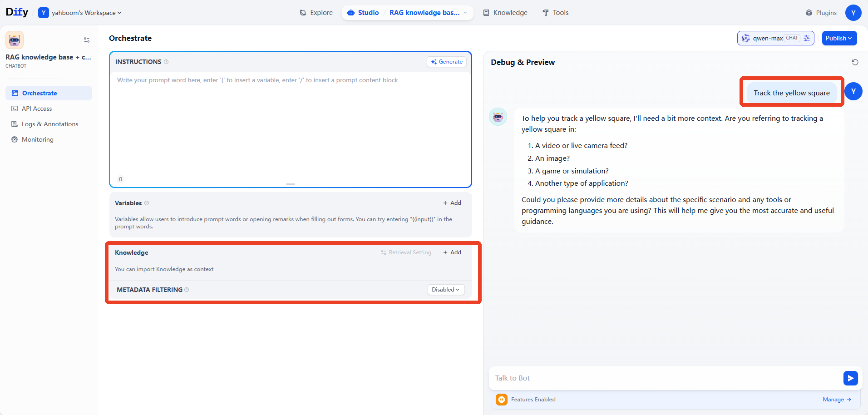Screen dimensions: 868x415
Task: Send the chat message with the arrow button
Action: point(850,378)
